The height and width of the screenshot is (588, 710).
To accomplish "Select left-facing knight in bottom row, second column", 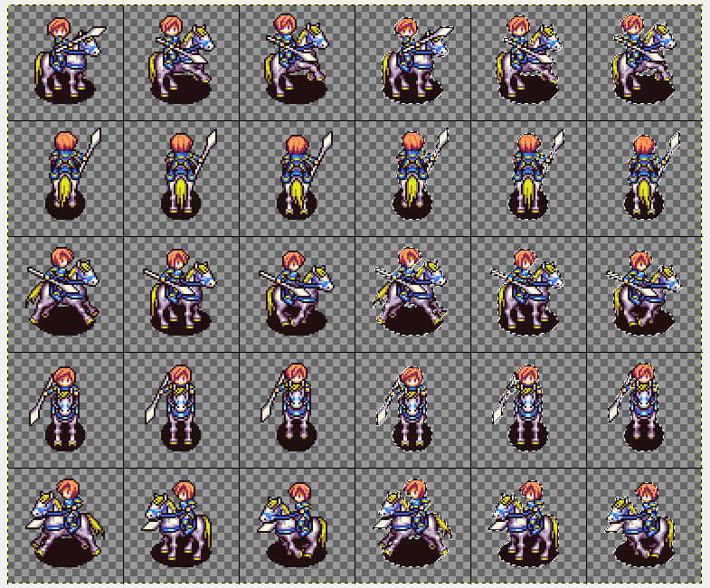I will pos(177,524).
